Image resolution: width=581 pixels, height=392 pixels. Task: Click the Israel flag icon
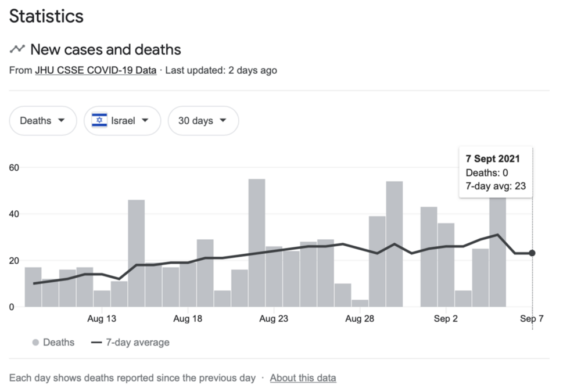coord(99,121)
